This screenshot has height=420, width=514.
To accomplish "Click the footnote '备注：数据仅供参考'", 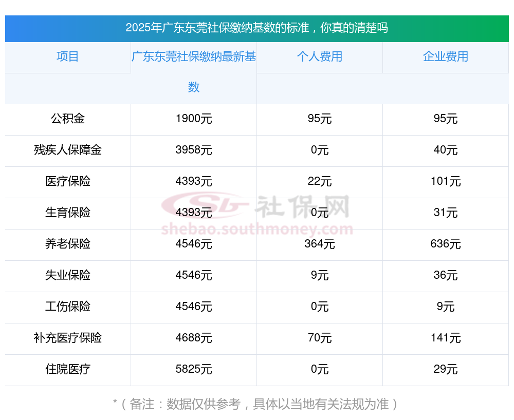I will 185,404.
